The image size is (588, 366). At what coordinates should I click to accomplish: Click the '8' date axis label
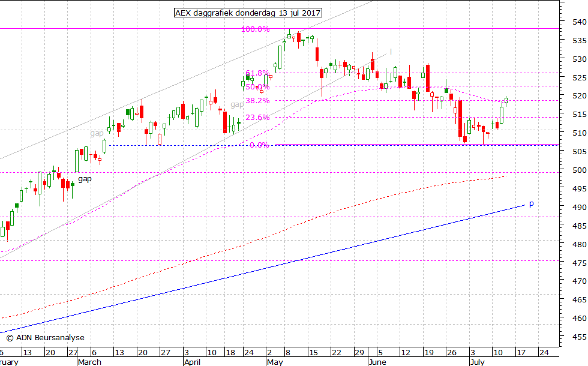288,353
